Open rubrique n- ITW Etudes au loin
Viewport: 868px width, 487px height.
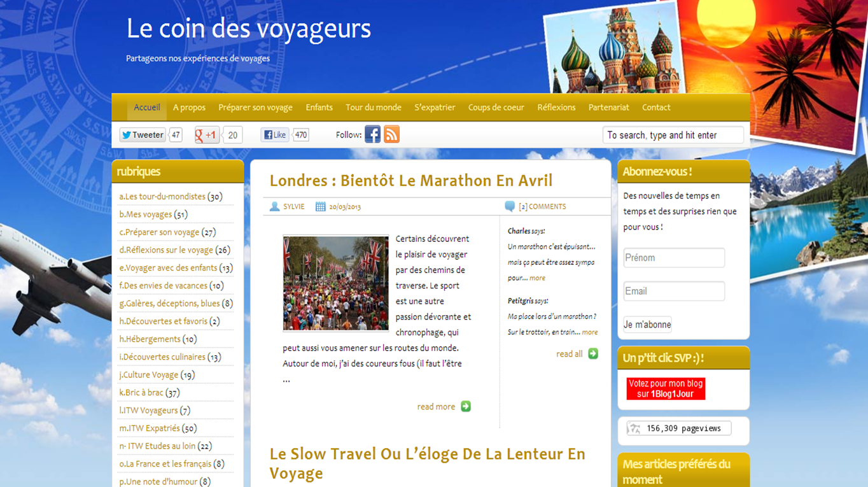[157, 446]
